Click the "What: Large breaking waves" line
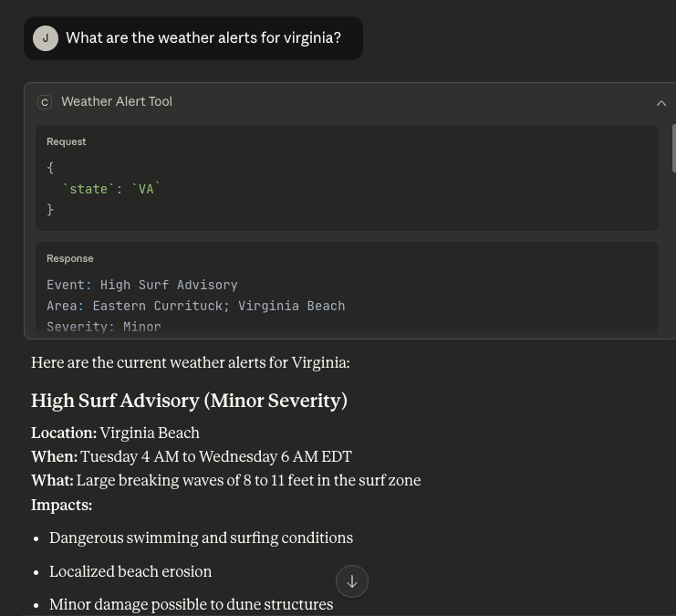 tap(225, 481)
